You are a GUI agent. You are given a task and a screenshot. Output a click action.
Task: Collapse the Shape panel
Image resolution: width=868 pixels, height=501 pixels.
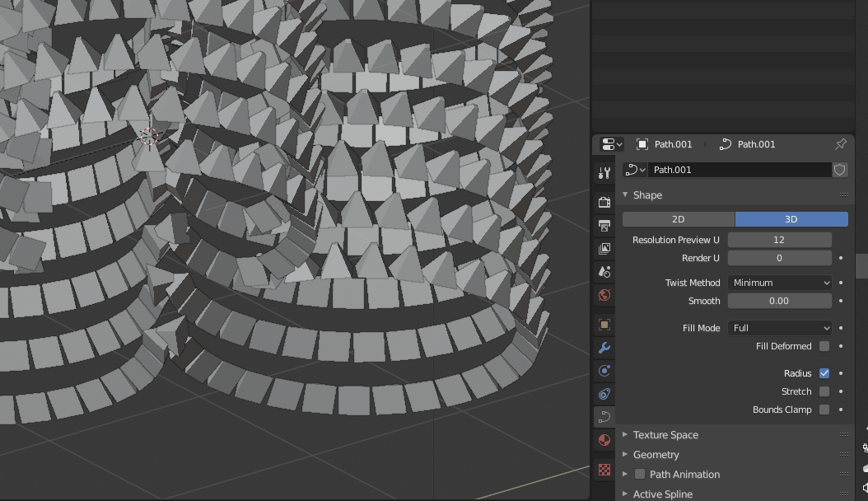click(x=625, y=194)
